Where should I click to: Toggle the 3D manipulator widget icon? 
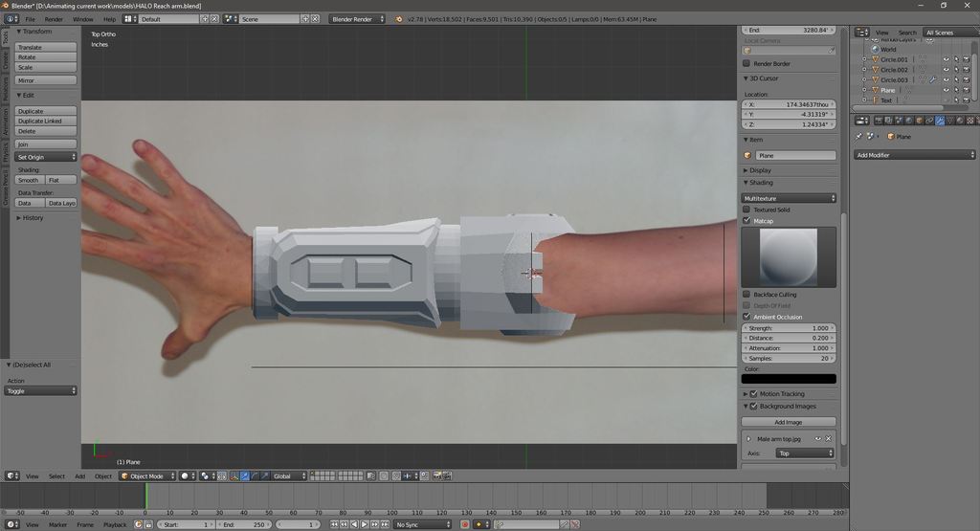(x=234, y=476)
